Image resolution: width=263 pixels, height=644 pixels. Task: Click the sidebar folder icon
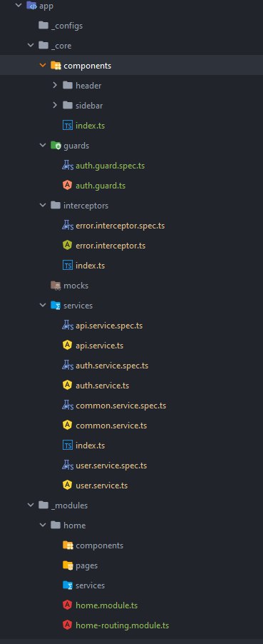pos(68,105)
